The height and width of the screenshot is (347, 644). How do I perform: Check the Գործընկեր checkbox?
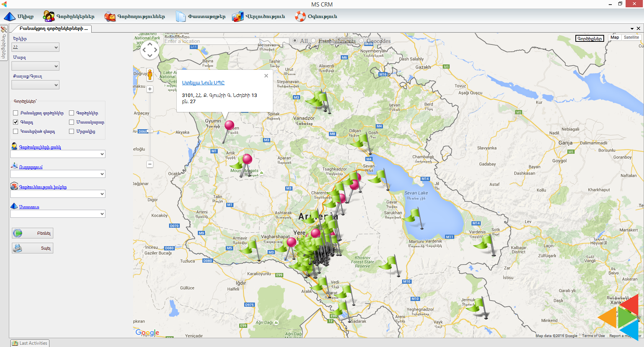point(72,113)
